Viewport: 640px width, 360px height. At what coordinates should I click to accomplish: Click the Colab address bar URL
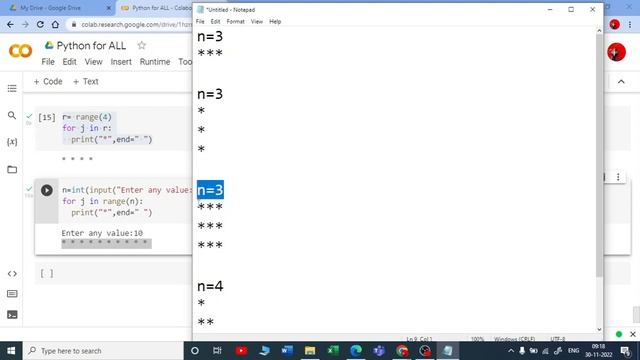coord(136,24)
